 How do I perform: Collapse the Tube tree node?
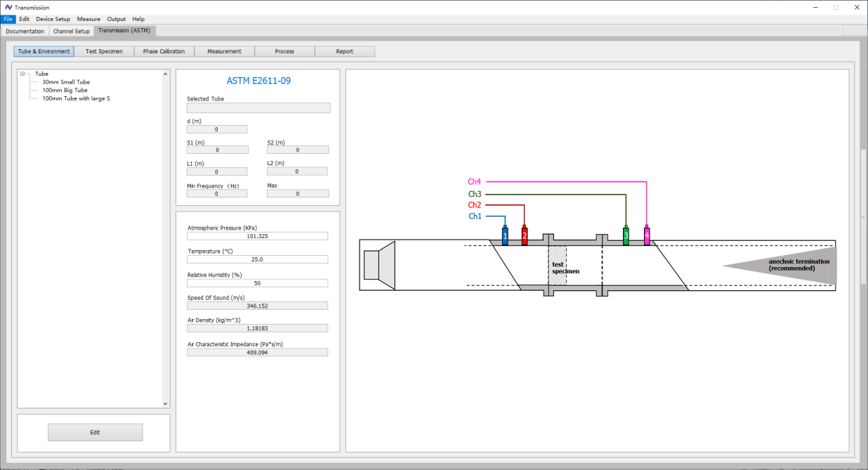tap(23, 74)
